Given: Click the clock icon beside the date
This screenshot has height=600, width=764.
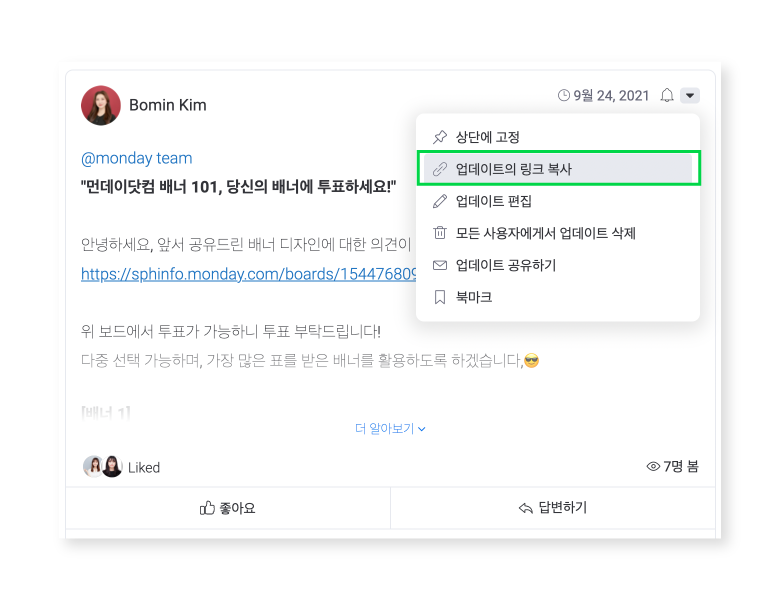Looking at the screenshot, I should click(x=564, y=95).
